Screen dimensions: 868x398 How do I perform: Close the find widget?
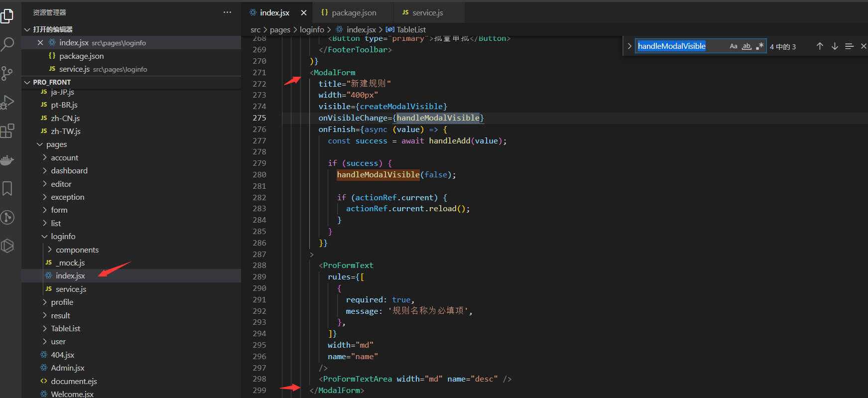[x=864, y=46]
